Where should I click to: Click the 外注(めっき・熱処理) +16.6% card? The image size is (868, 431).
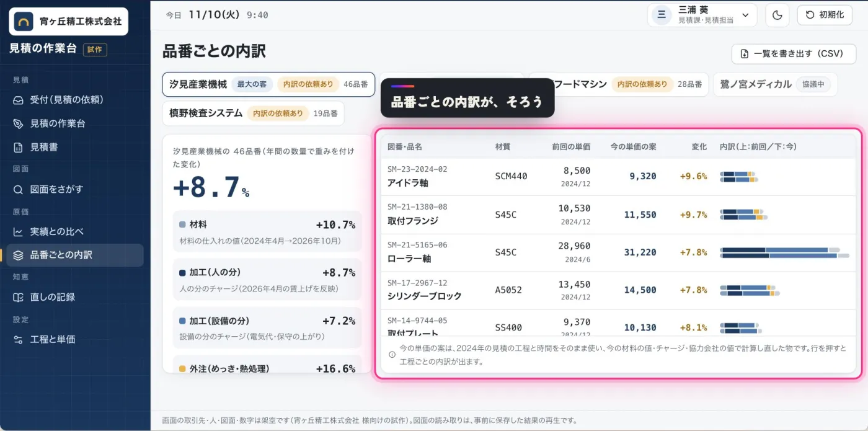pyautogui.click(x=267, y=365)
